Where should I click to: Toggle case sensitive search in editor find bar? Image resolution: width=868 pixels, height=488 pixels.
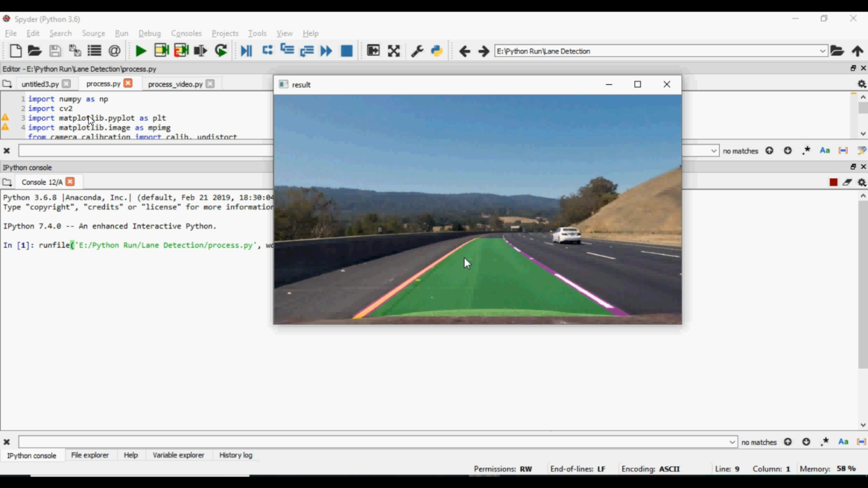[x=825, y=151]
